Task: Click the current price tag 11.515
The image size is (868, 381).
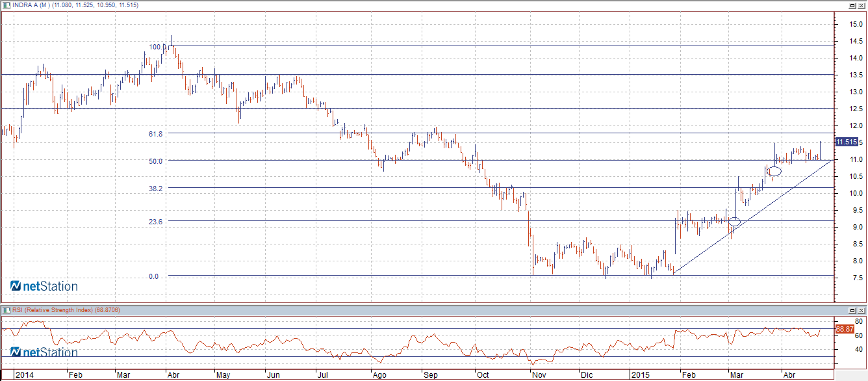Action: click(846, 142)
